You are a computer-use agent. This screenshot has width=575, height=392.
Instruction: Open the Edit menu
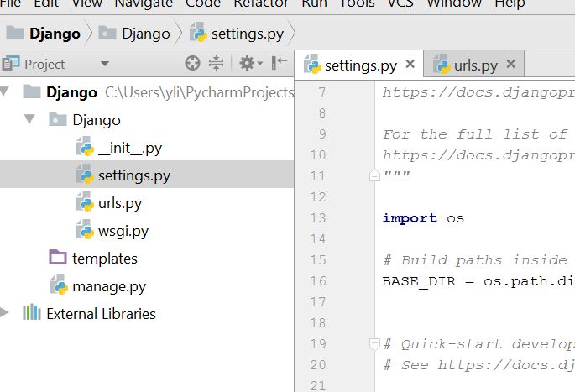point(46,3)
